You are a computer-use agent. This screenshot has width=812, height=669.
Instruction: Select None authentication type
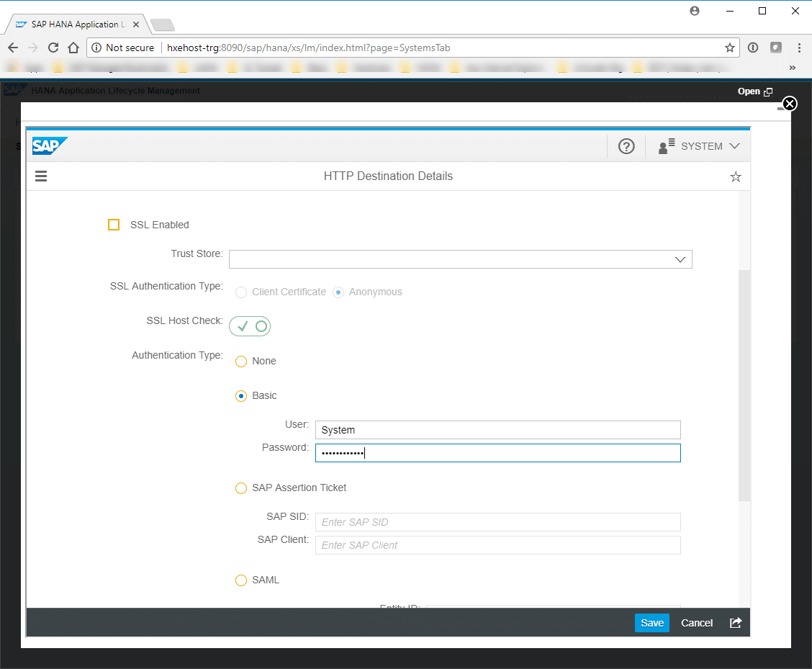pos(241,362)
